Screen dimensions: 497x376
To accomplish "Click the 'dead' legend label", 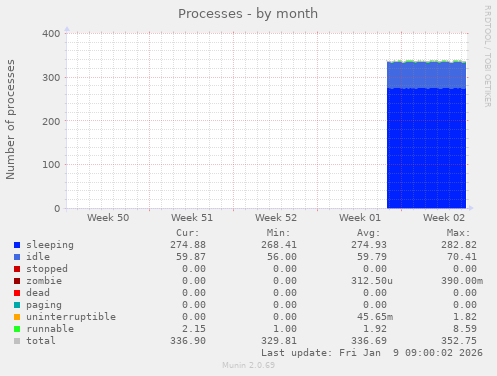I will (x=38, y=293).
